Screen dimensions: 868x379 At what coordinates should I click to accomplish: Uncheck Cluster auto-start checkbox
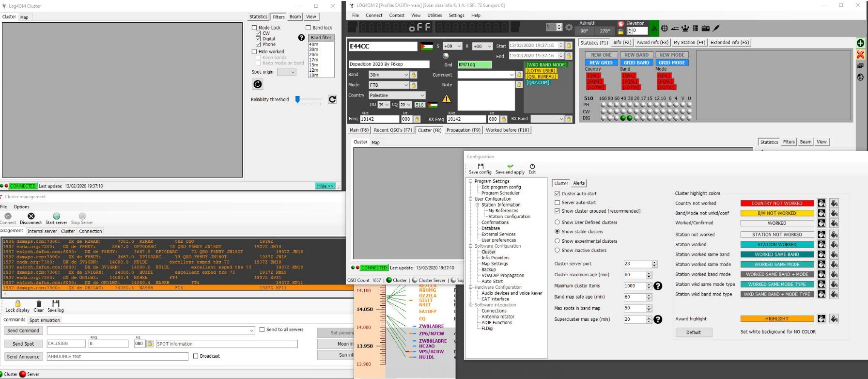coord(557,193)
